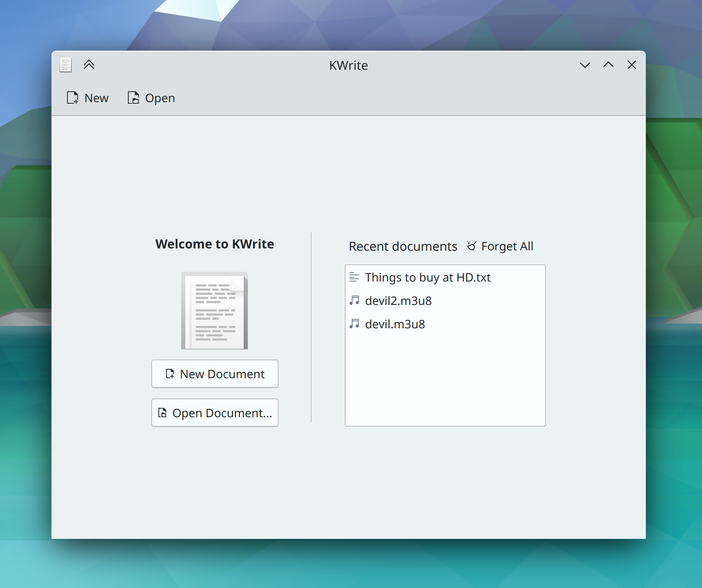The width and height of the screenshot is (702, 588).
Task: Maximize the KWrite window with up chevron
Action: tap(608, 65)
